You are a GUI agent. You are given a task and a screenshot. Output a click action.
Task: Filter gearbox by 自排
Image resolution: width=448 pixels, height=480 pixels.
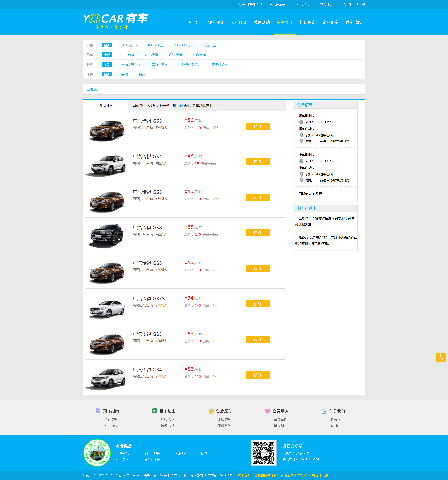tap(142, 74)
